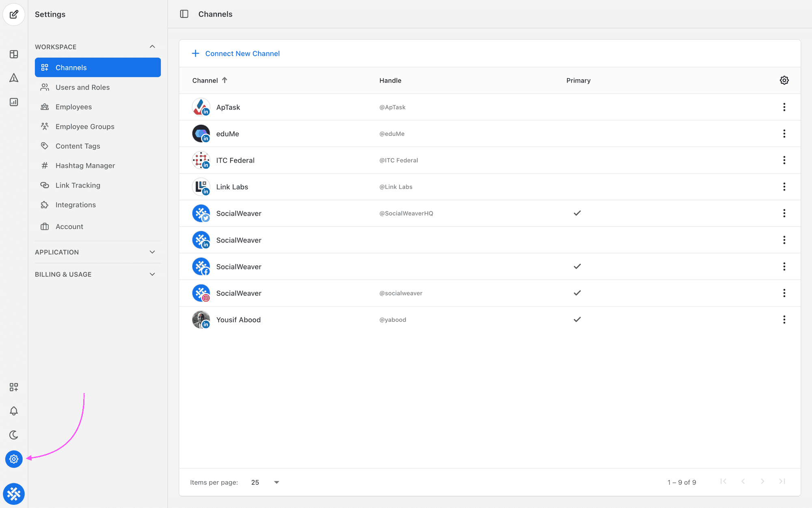Click the Link Labs channel avatar
The image size is (812, 508).
[201, 187]
